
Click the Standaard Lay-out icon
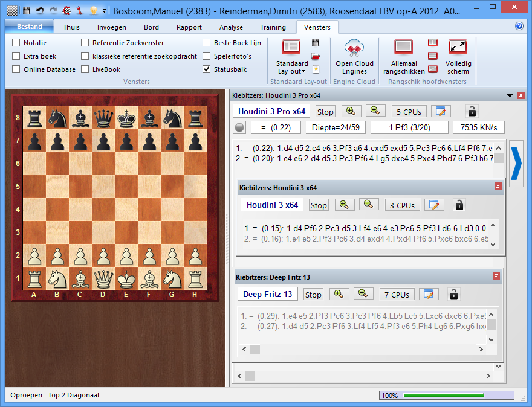click(291, 47)
